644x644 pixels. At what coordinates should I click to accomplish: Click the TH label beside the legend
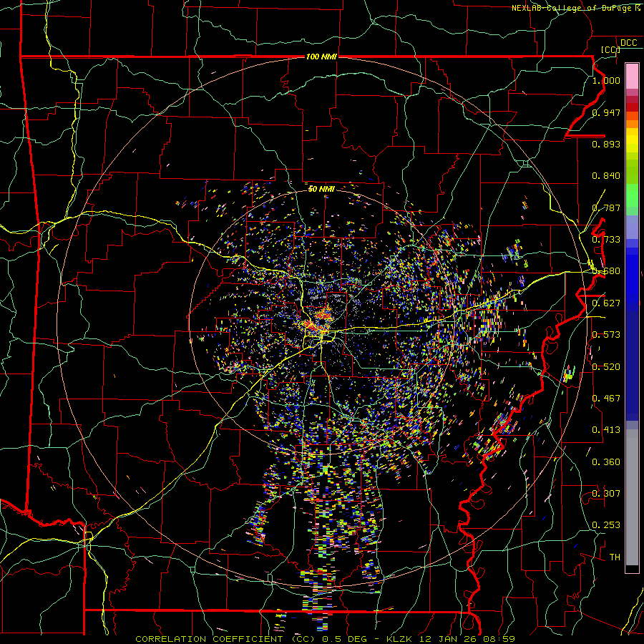(x=615, y=557)
